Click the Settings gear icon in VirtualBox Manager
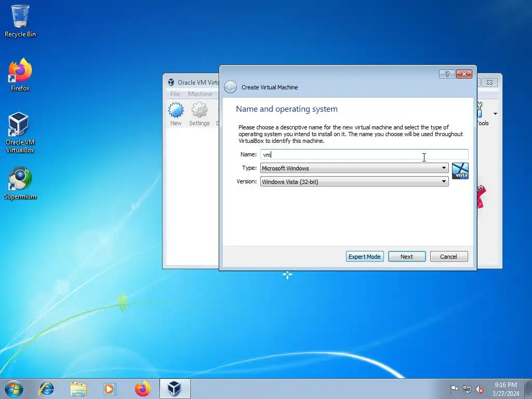This screenshot has height=399, width=532. (199, 114)
